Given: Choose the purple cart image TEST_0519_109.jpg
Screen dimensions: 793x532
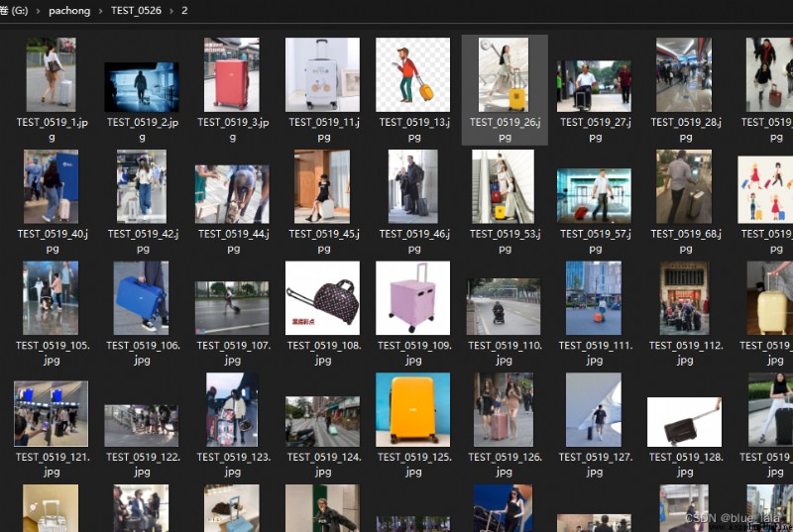Looking at the screenshot, I should coord(412,298).
